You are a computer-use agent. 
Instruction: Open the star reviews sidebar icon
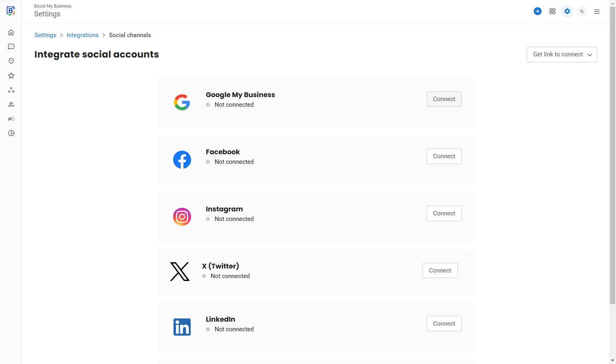[x=11, y=76]
